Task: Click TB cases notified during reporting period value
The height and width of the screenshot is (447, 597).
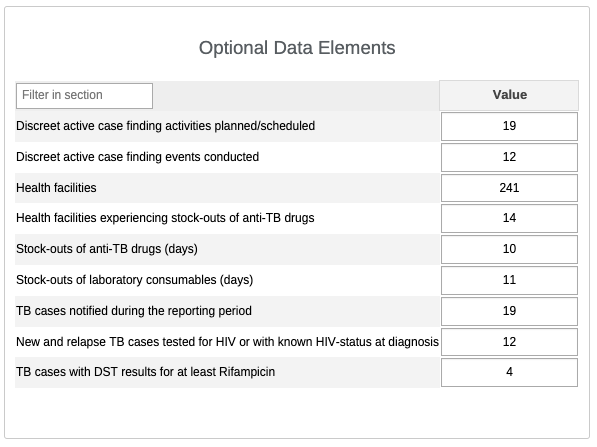Action: pos(509,311)
